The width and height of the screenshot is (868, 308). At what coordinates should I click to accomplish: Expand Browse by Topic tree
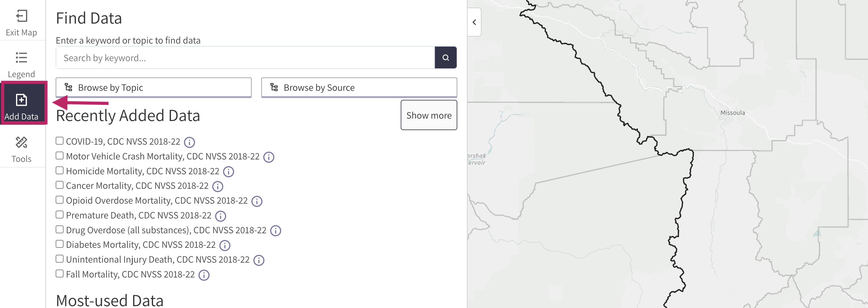coord(153,88)
